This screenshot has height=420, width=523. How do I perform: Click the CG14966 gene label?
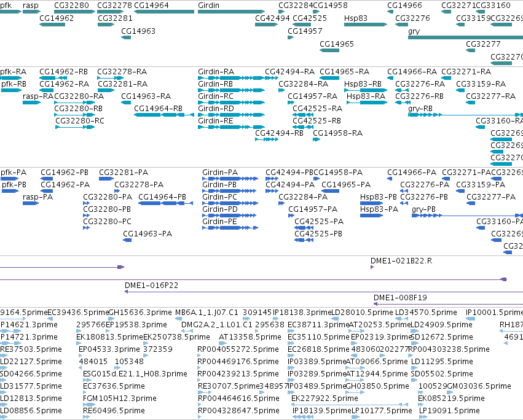point(404,6)
